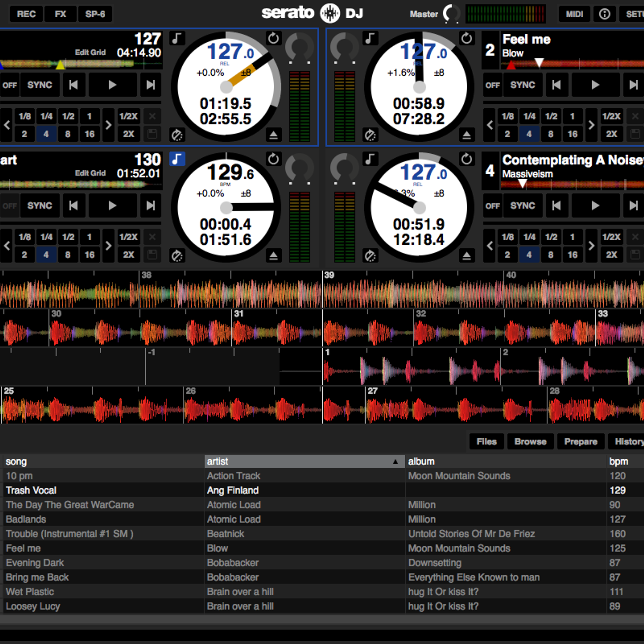Click repeat icon on deck 4 platter
The image size is (644, 644).
(x=466, y=159)
